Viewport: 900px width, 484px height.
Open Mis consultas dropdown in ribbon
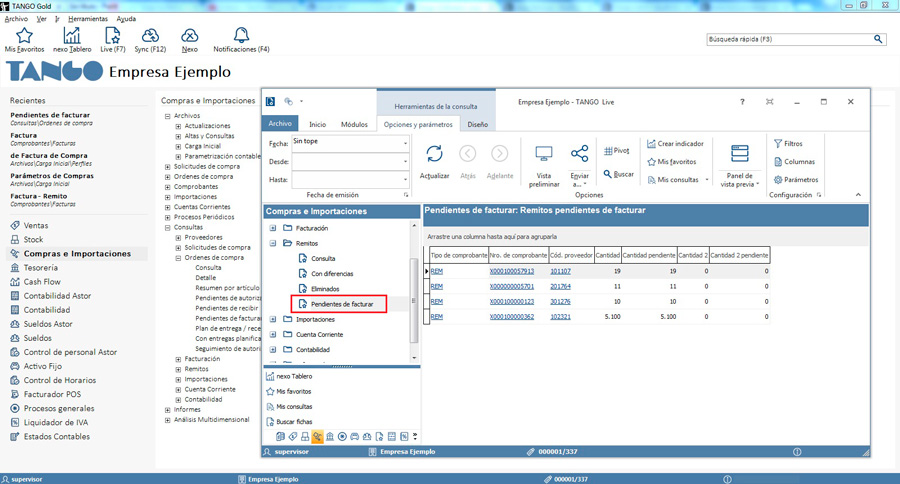[x=707, y=180]
